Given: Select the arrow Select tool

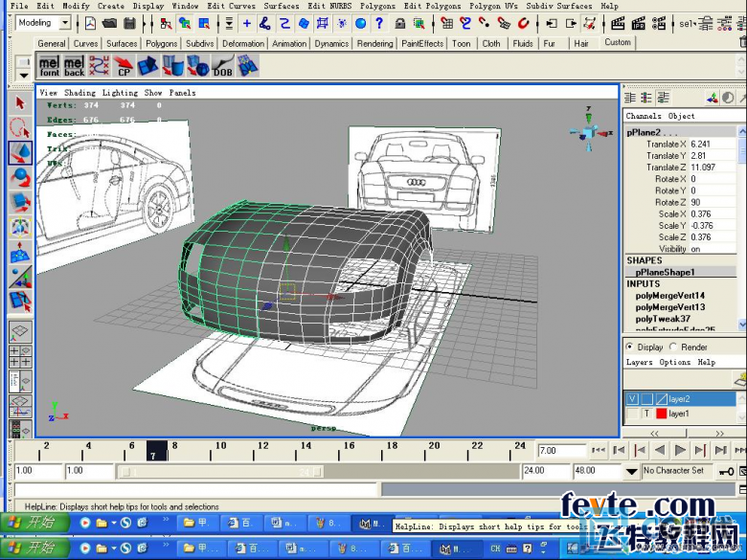Looking at the screenshot, I should [20, 103].
